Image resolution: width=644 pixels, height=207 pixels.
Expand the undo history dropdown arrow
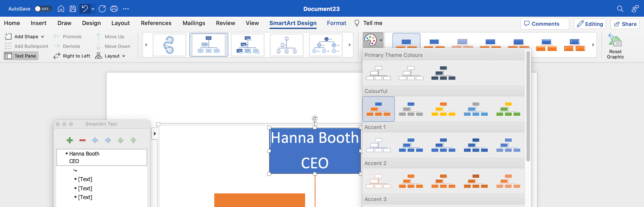point(93,9)
